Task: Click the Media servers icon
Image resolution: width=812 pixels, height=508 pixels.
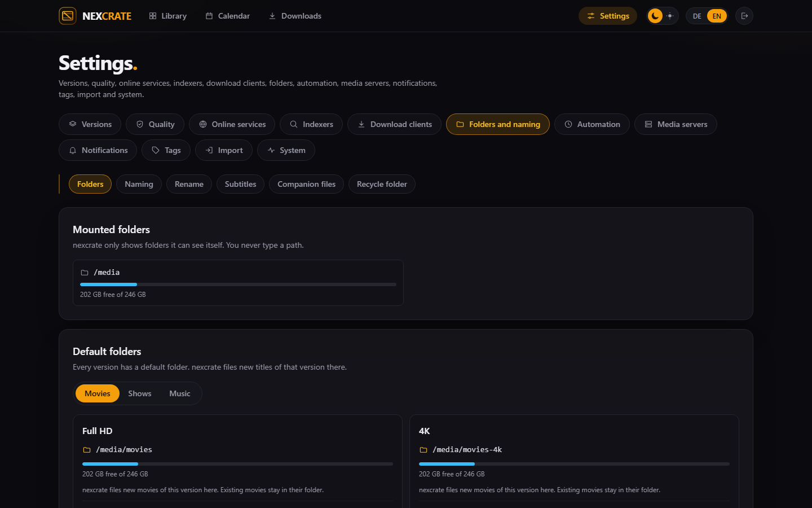Action: (x=648, y=124)
